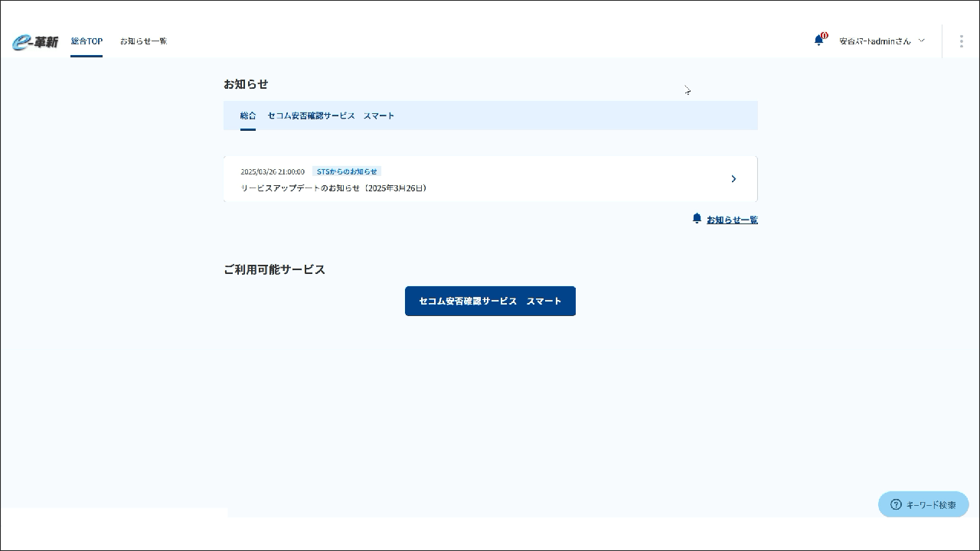
Task: Click the お知らせ section heading
Action: [246, 84]
